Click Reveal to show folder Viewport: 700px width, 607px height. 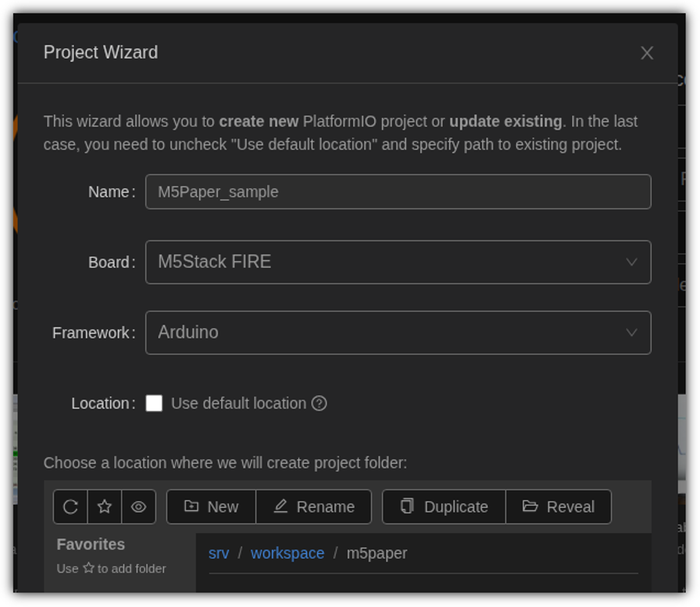click(x=559, y=506)
